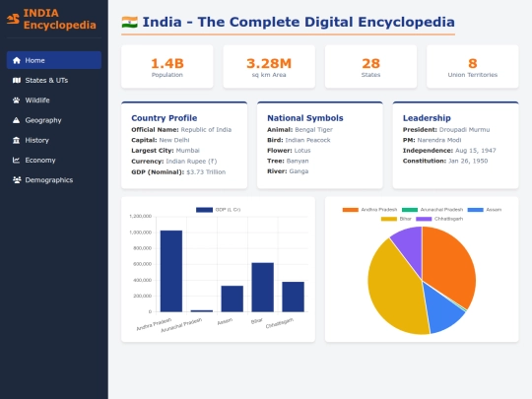Click the States & UTs map icon
Viewport: 532px width, 399px height.
(x=17, y=81)
